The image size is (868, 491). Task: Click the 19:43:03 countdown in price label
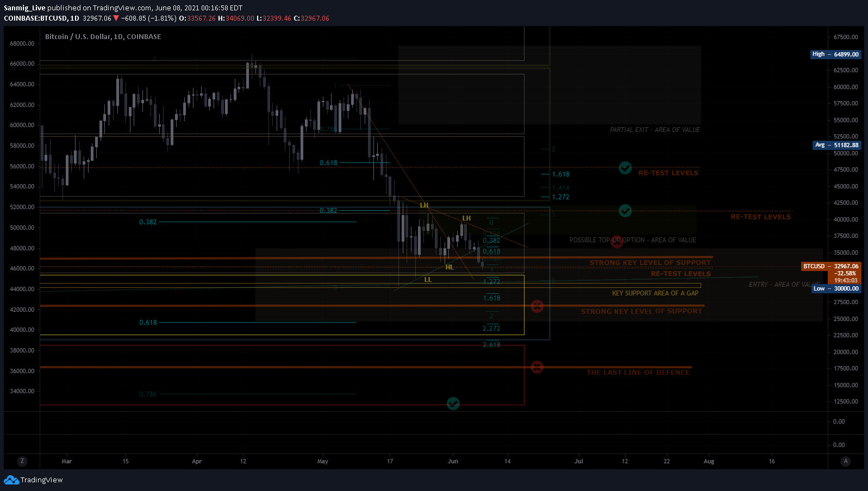846,281
